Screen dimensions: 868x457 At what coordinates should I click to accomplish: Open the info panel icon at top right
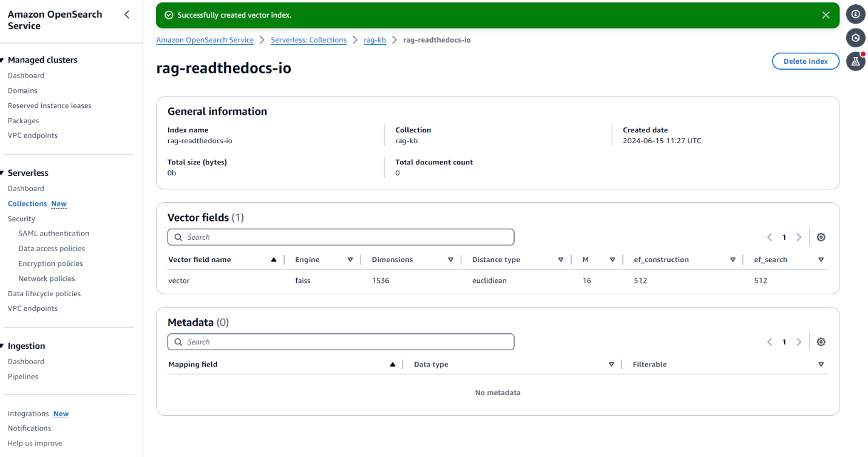point(855,14)
